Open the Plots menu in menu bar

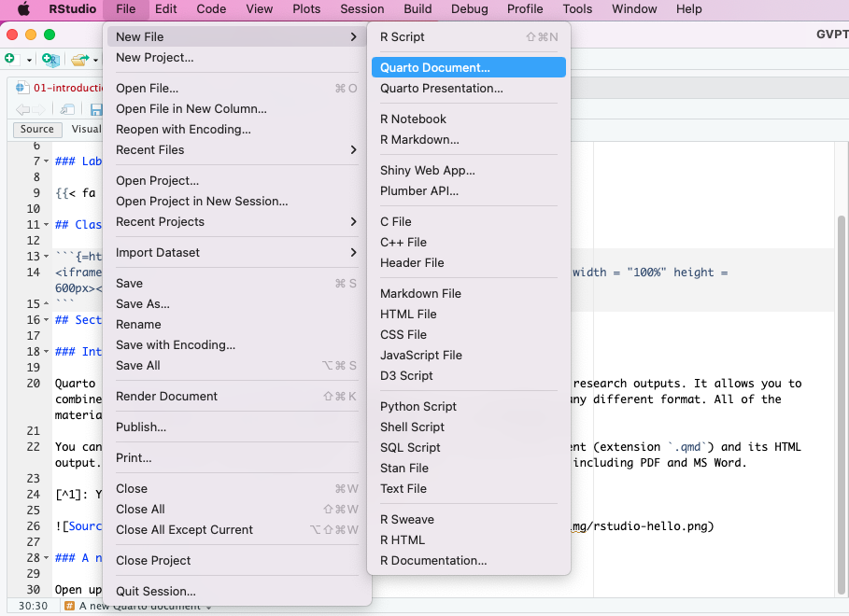[x=305, y=9]
